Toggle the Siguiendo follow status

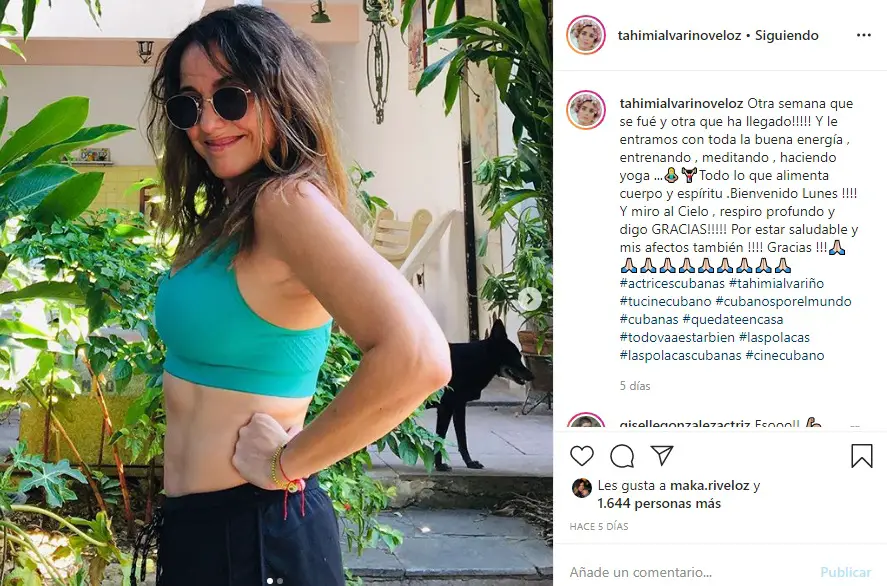click(786, 35)
